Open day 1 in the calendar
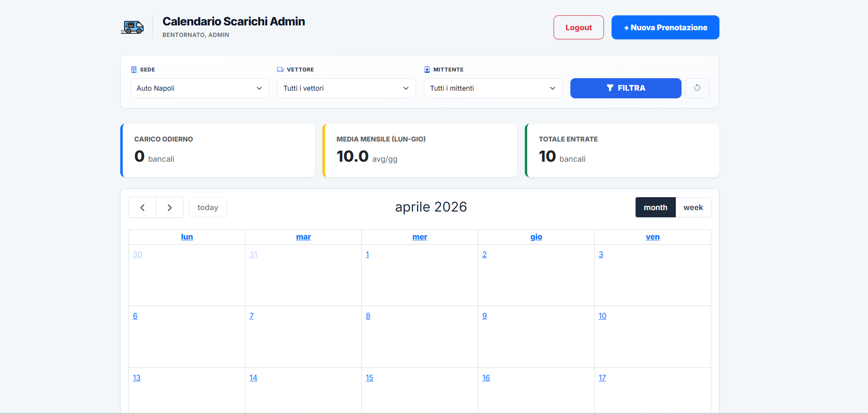Image resolution: width=868 pixels, height=414 pixels. [368, 255]
